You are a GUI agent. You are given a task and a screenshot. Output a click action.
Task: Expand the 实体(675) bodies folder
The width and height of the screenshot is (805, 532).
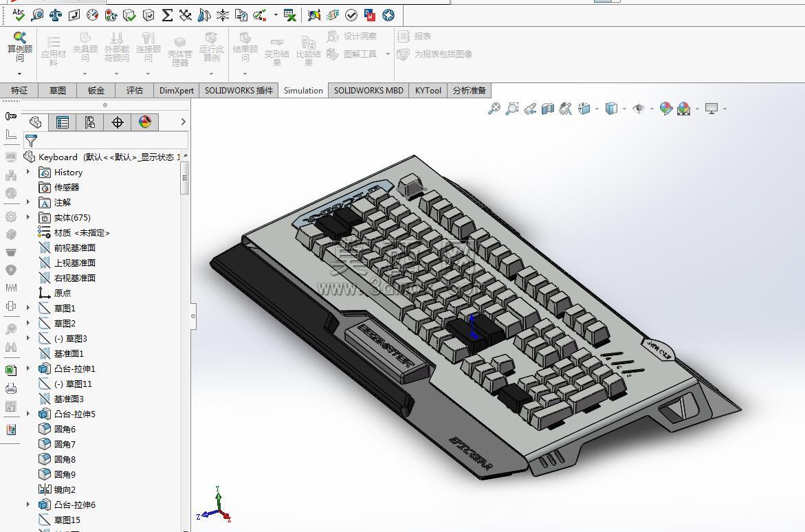pyautogui.click(x=28, y=217)
